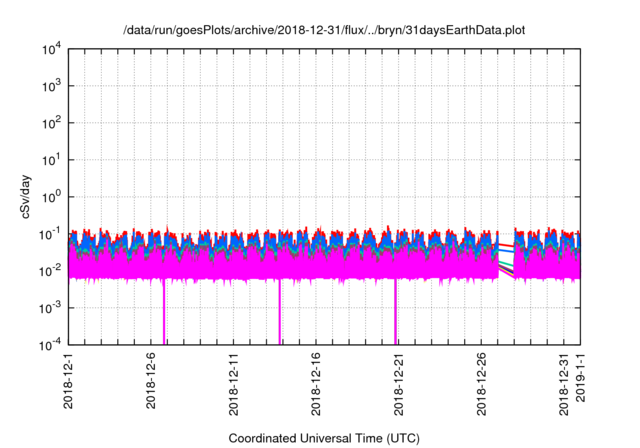
Task: Click the plot title file path
Action: point(324,30)
